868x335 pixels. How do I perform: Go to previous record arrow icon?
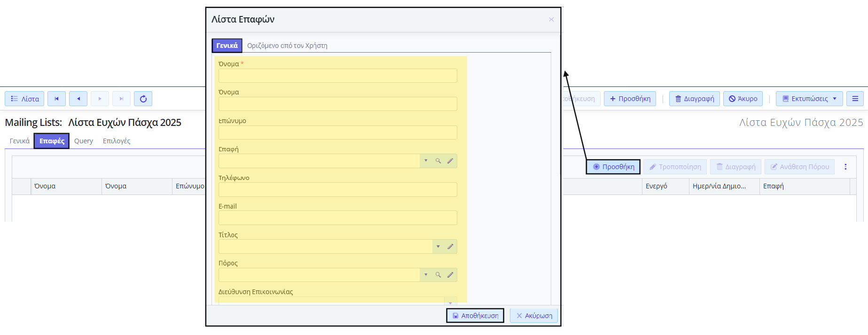(x=78, y=99)
